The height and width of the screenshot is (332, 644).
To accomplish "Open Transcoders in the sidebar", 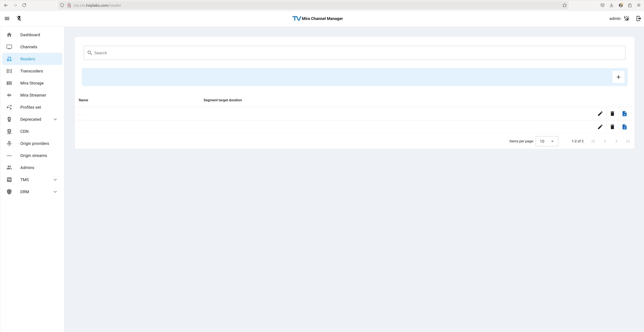I will pyautogui.click(x=32, y=71).
